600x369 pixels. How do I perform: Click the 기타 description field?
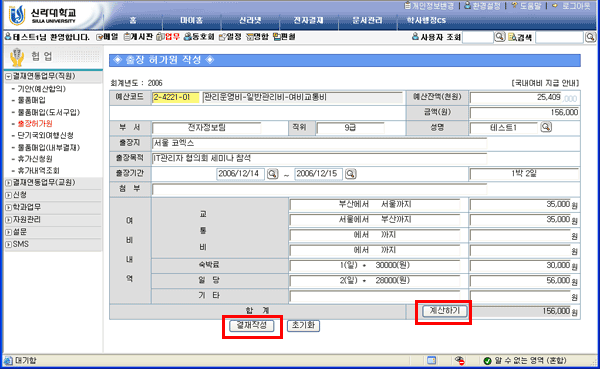click(375, 296)
